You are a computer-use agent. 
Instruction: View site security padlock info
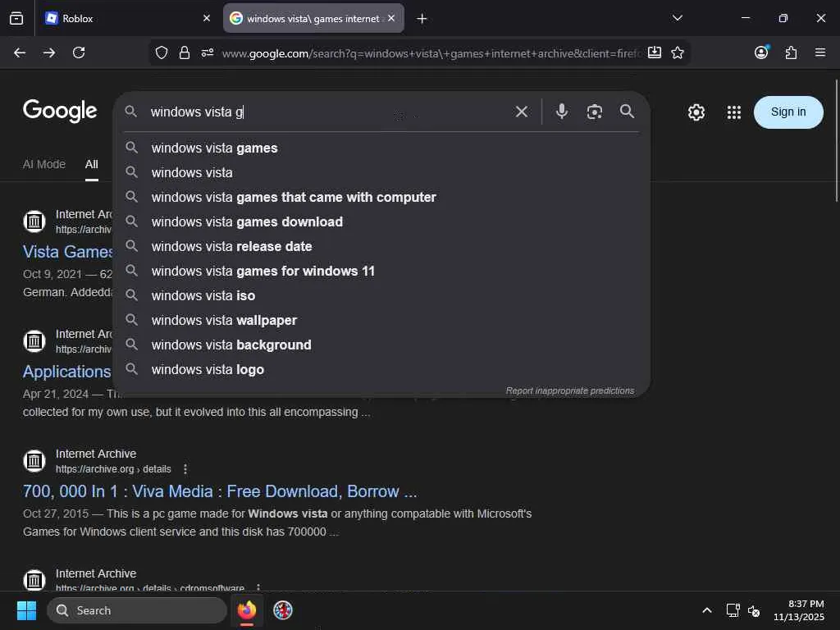185,52
